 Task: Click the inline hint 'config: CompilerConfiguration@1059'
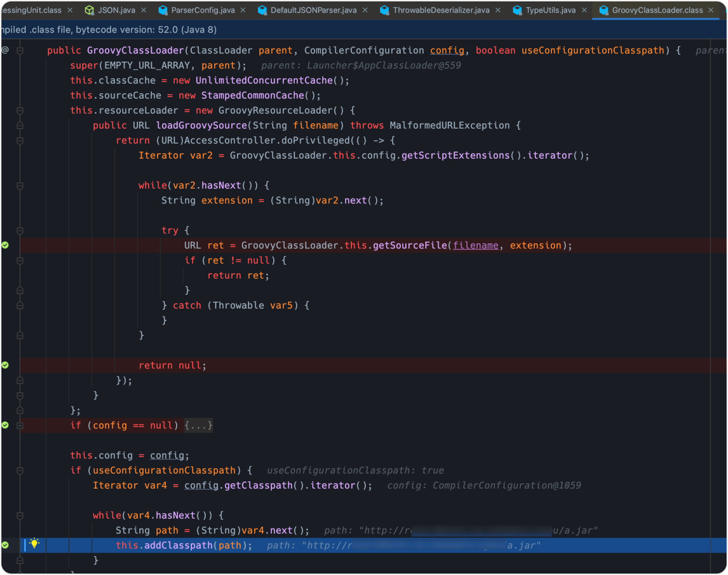[x=484, y=486]
